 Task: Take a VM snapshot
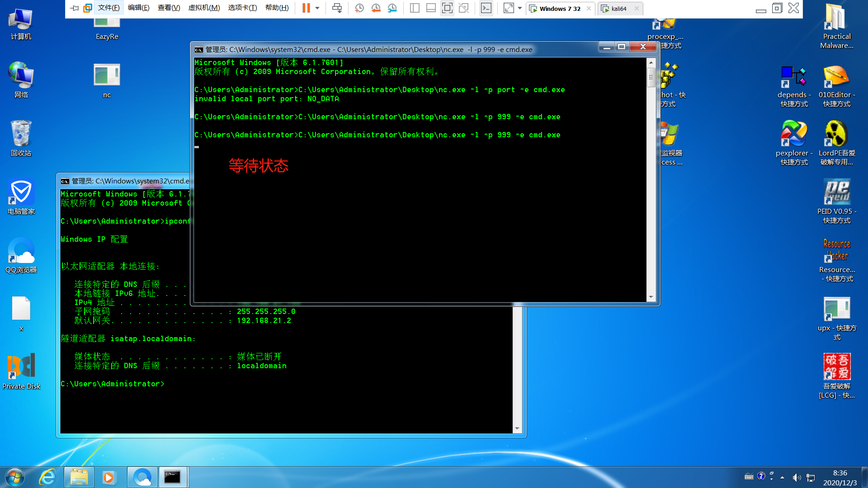pos(359,8)
